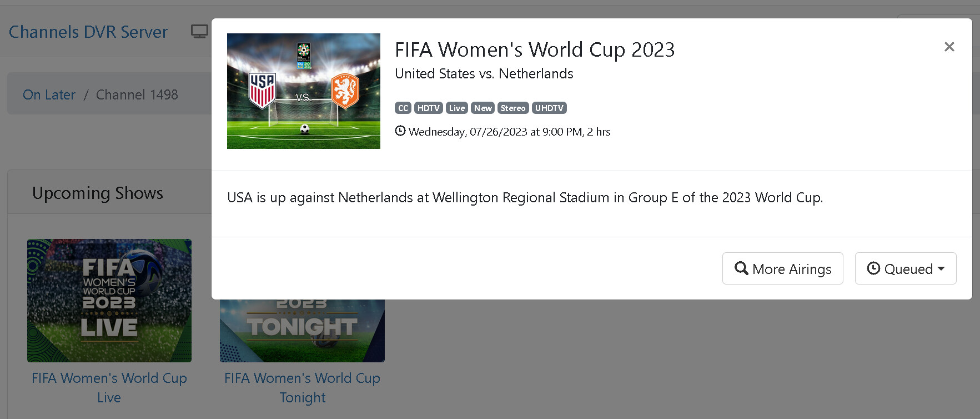This screenshot has width=980, height=419.
Task: Click the clock icon beside air date
Action: pyautogui.click(x=400, y=131)
